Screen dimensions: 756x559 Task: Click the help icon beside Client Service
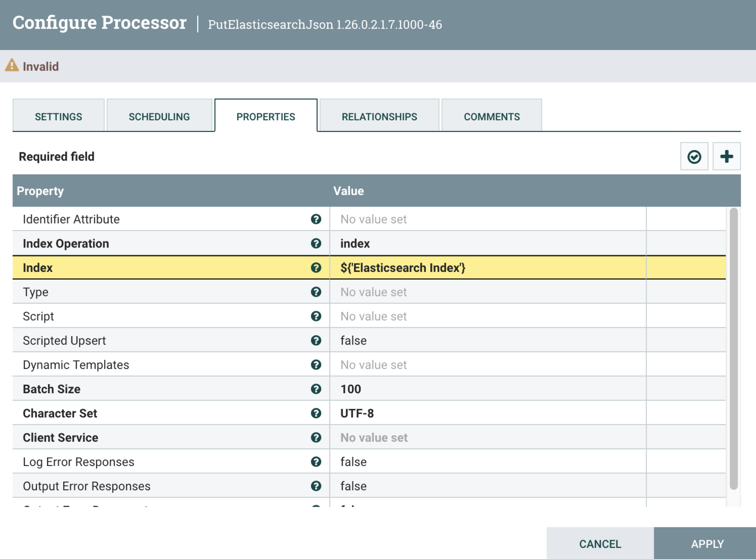click(316, 437)
